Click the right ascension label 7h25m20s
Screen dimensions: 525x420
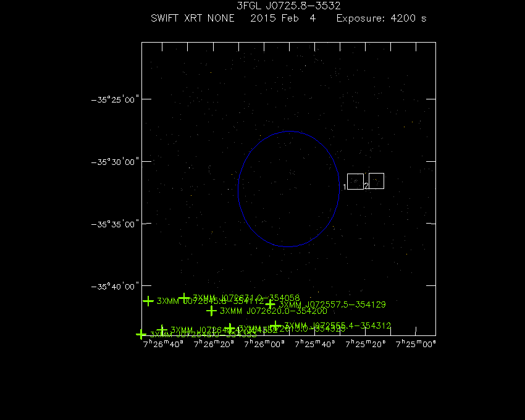coord(365,344)
